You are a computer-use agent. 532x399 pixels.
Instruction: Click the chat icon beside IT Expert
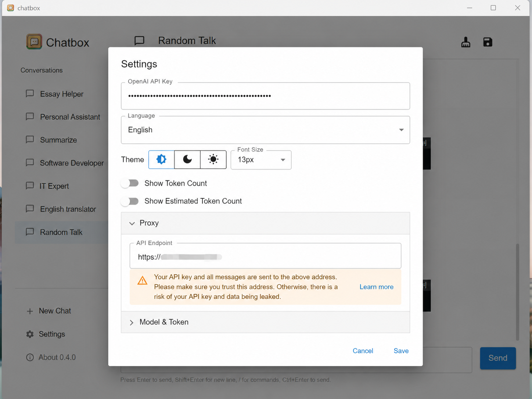point(30,186)
